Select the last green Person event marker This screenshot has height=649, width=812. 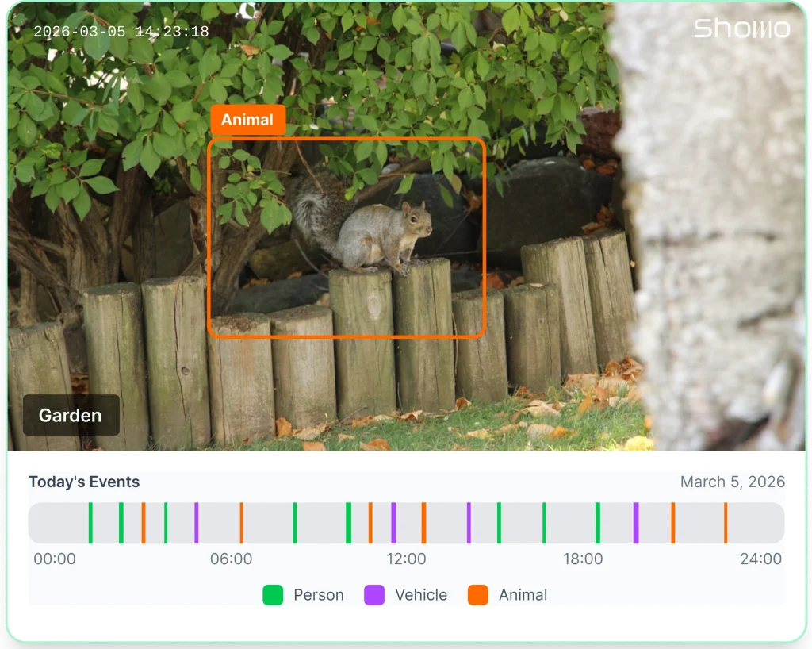tap(597, 523)
